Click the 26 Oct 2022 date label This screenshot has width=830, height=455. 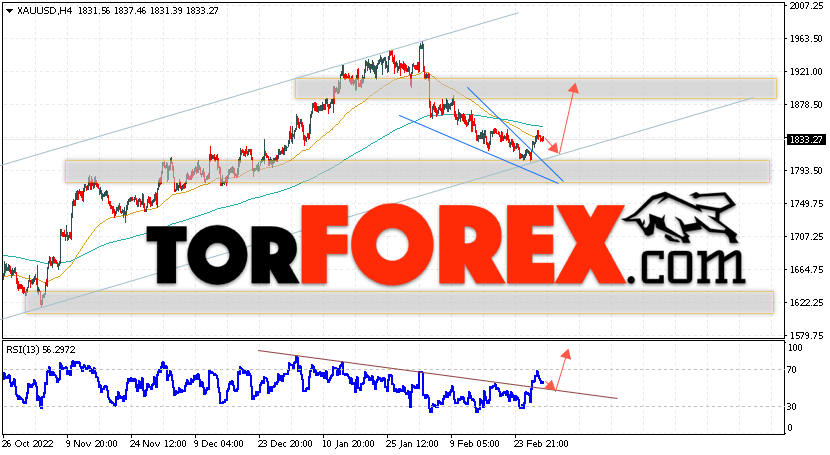pos(28,443)
